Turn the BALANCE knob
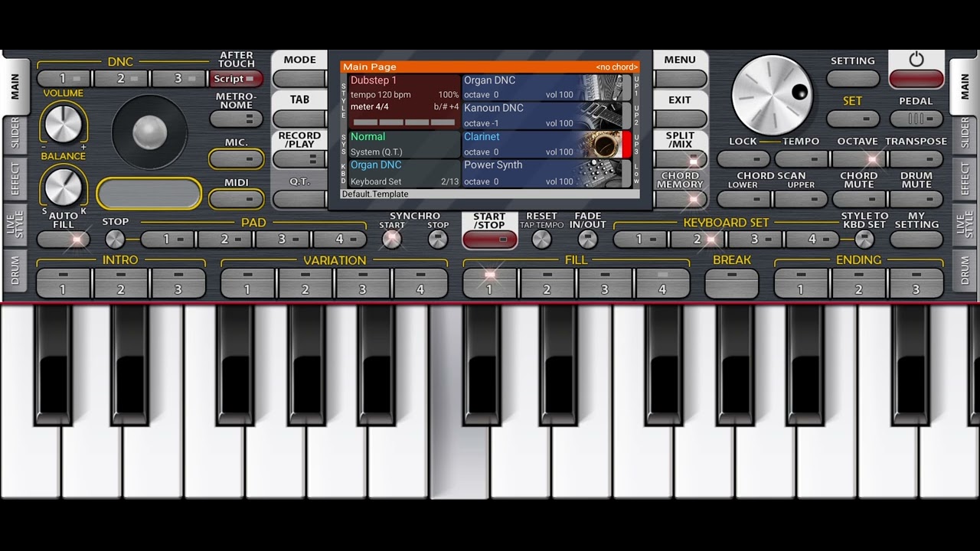980x551 pixels. point(63,186)
